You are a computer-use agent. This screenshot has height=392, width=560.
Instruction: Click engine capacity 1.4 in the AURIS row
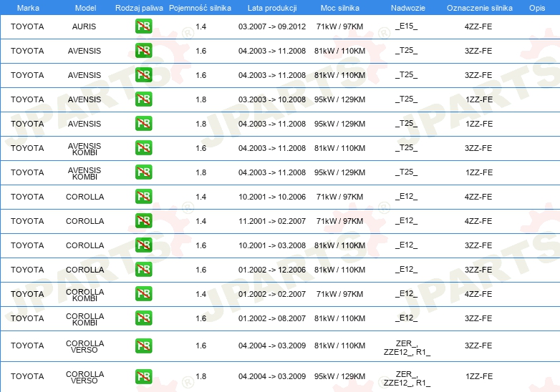201,26
